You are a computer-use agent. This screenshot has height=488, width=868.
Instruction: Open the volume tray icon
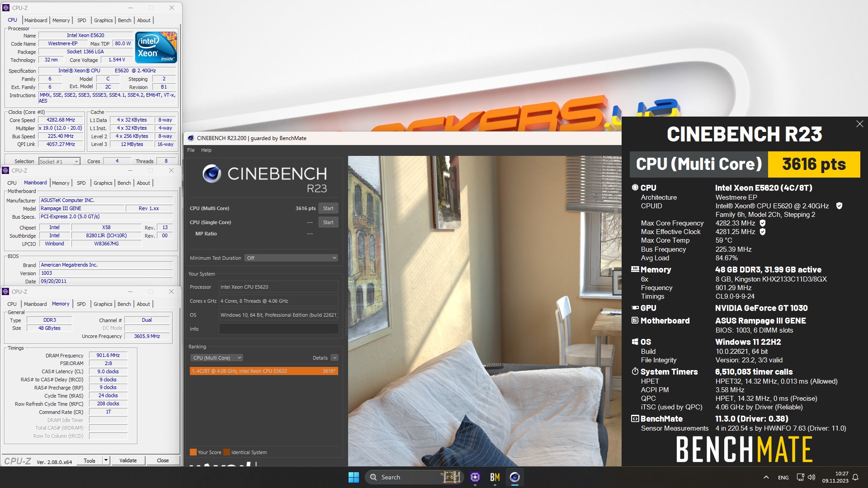811,477
